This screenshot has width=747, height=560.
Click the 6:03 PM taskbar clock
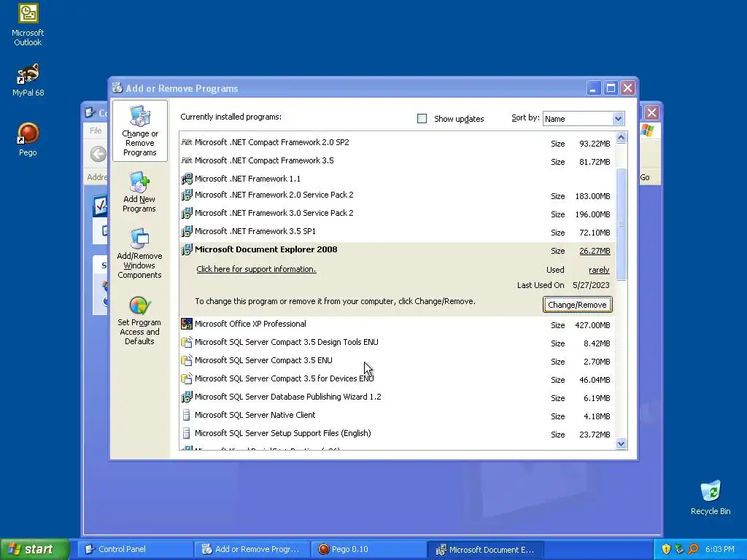(x=719, y=549)
